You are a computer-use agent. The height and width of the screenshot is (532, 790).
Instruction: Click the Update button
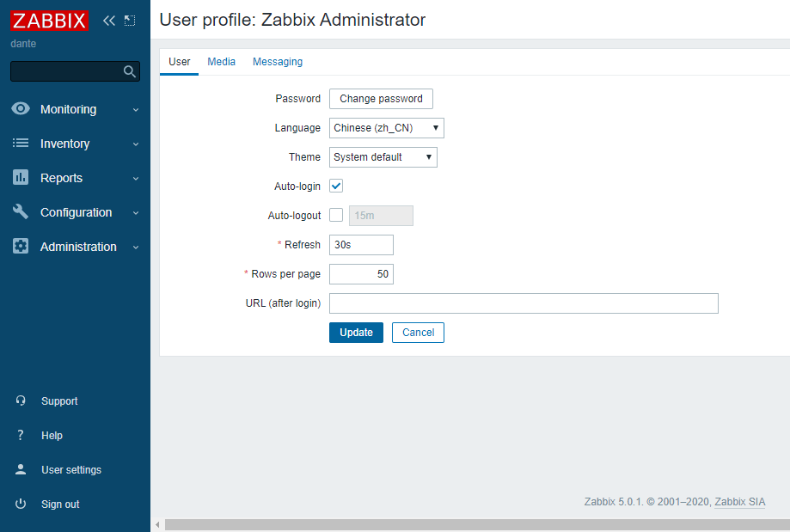point(356,333)
